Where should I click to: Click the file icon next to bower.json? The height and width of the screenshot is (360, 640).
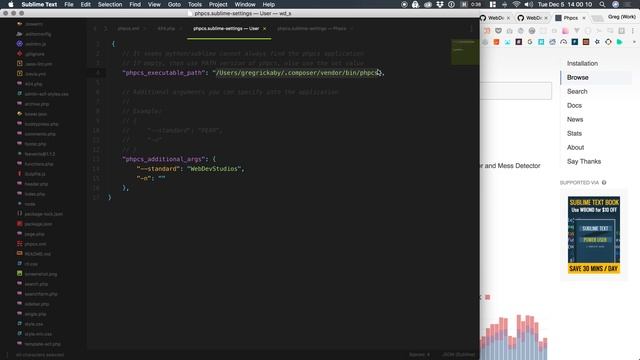(19, 114)
